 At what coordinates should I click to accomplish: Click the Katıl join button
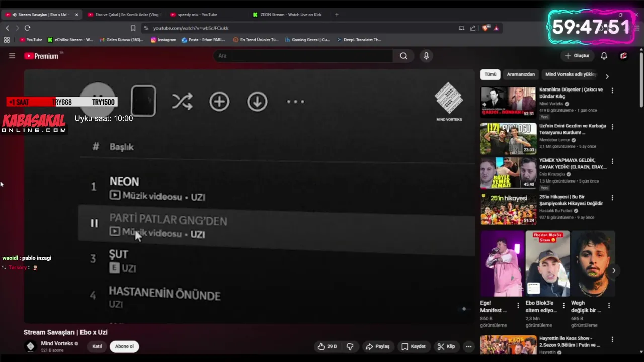[97, 346]
